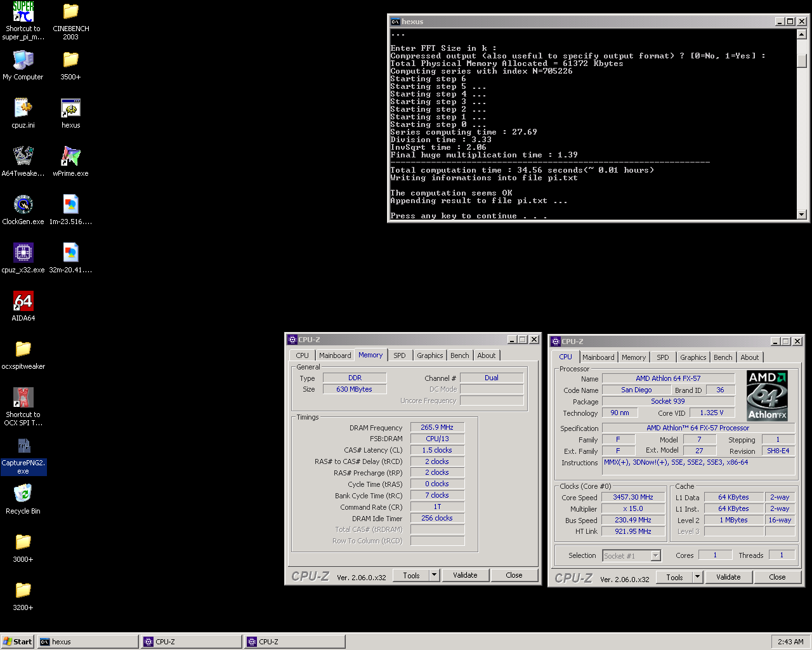Expand the Socket #1 selection dropdown
The width and height of the screenshot is (812, 650).
click(656, 556)
